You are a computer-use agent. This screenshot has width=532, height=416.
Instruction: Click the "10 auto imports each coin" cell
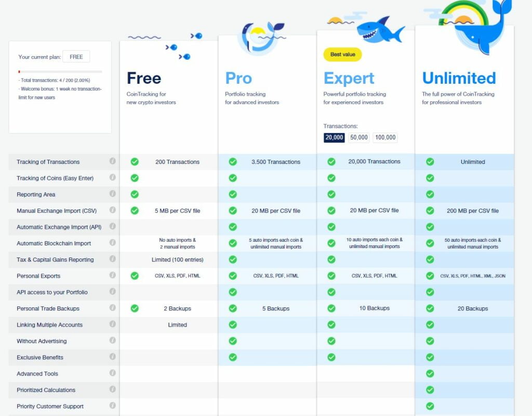374,243
